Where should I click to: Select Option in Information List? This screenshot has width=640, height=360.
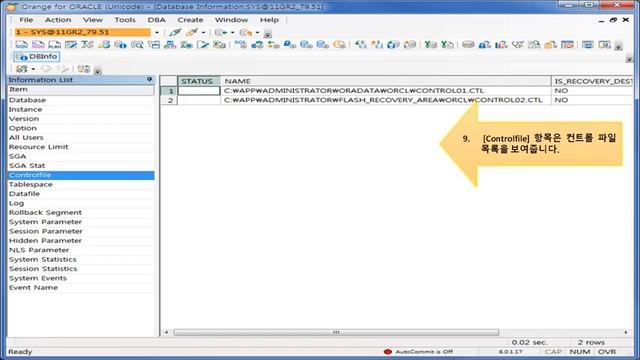(81, 128)
